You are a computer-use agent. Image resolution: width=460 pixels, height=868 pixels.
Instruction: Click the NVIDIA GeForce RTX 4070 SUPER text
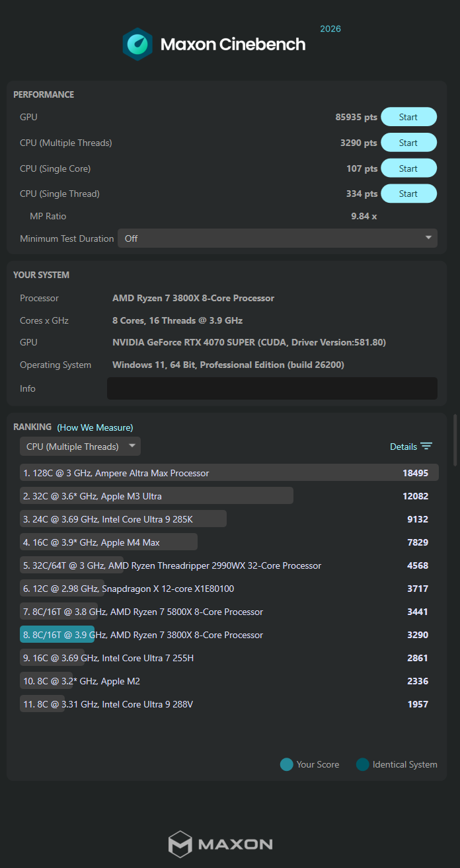pyautogui.click(x=249, y=342)
